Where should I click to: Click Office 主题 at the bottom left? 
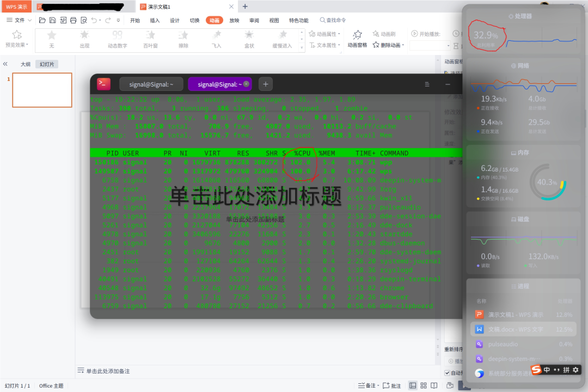point(51,385)
